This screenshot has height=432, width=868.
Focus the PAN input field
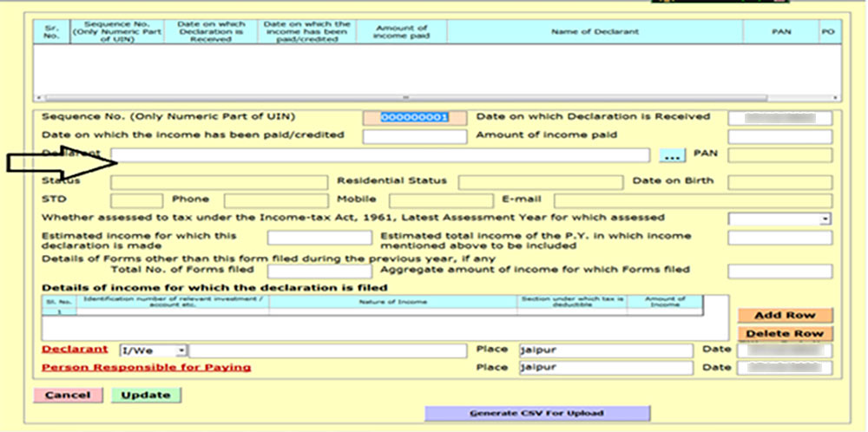click(779, 156)
